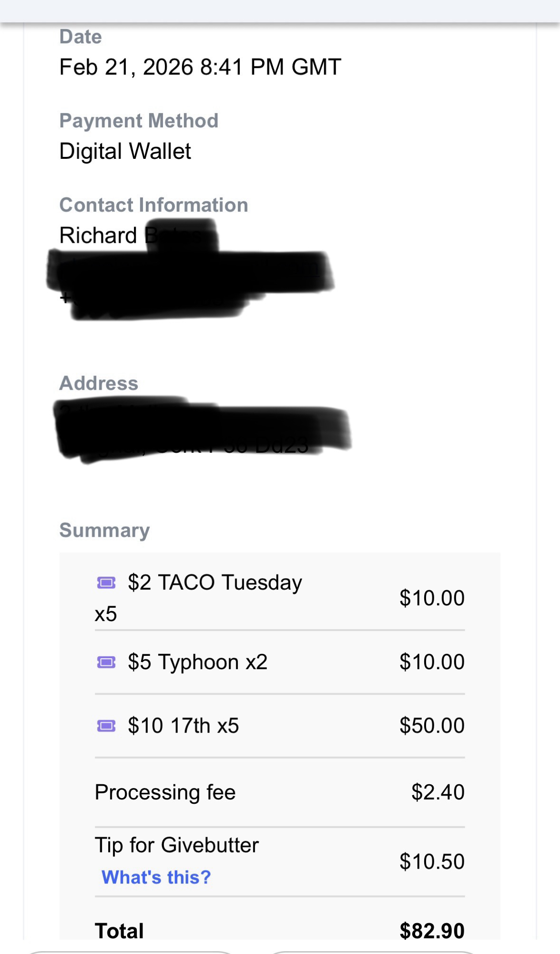The image size is (560, 954).
Task: Select the Payment Method heading
Action: pos(139,121)
